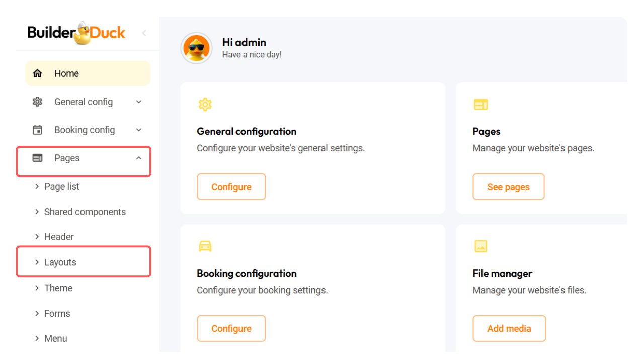Click the image icon on File manager card
Viewport: 644px width, 362px height.
480,246
